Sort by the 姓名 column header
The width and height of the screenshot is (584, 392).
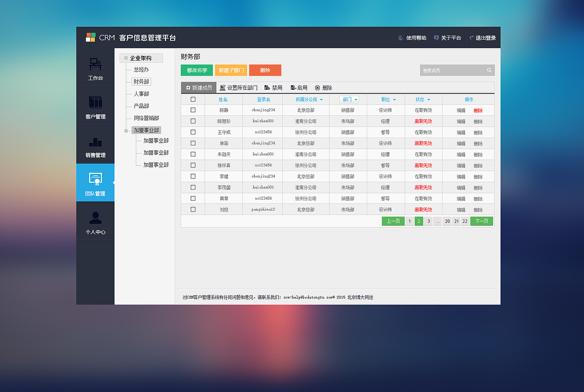coord(223,99)
